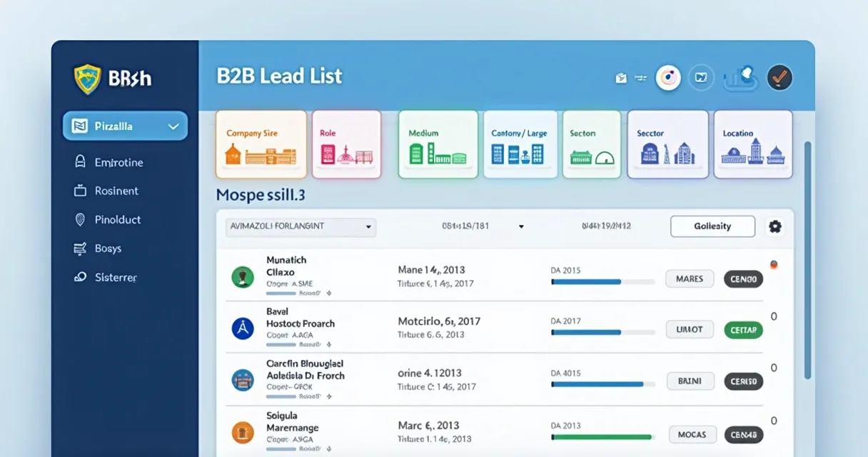Click the 0I4419/2M12 date field
868x457 pixels.
pos(606,226)
